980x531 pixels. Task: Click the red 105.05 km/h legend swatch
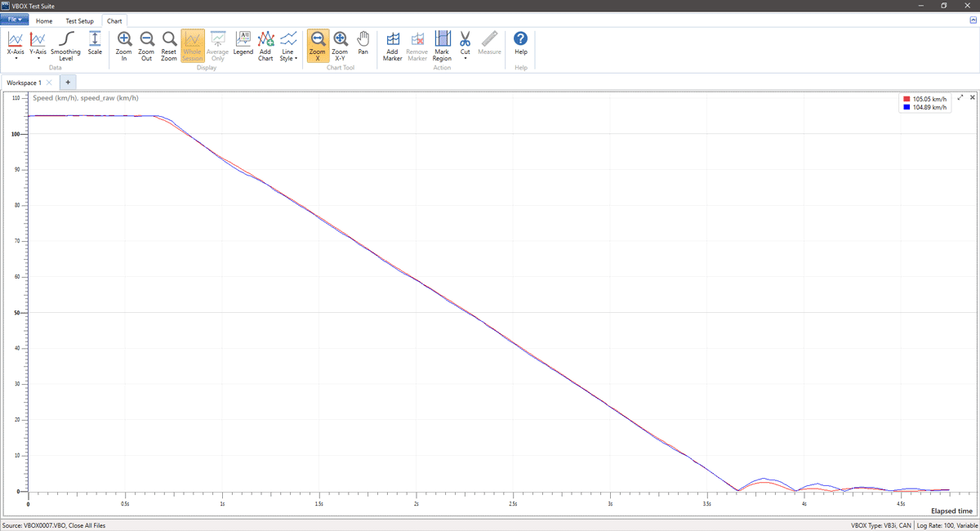906,99
